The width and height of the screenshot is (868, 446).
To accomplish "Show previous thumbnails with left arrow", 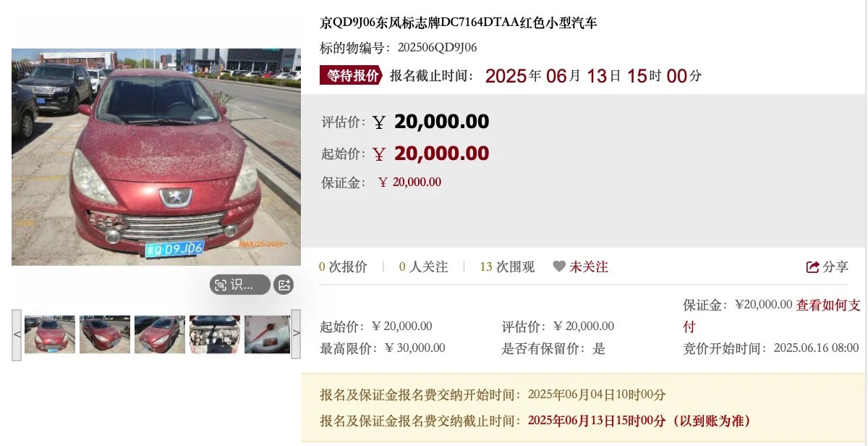I will point(17,334).
